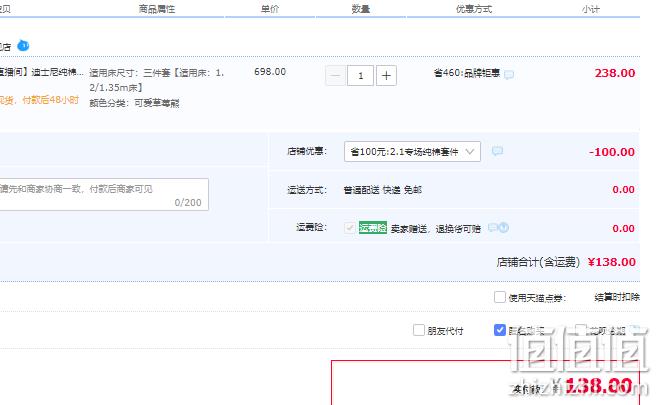Enable 使用天猫点券 checkbox
Screen dimensions: 658x405
tap(500, 297)
